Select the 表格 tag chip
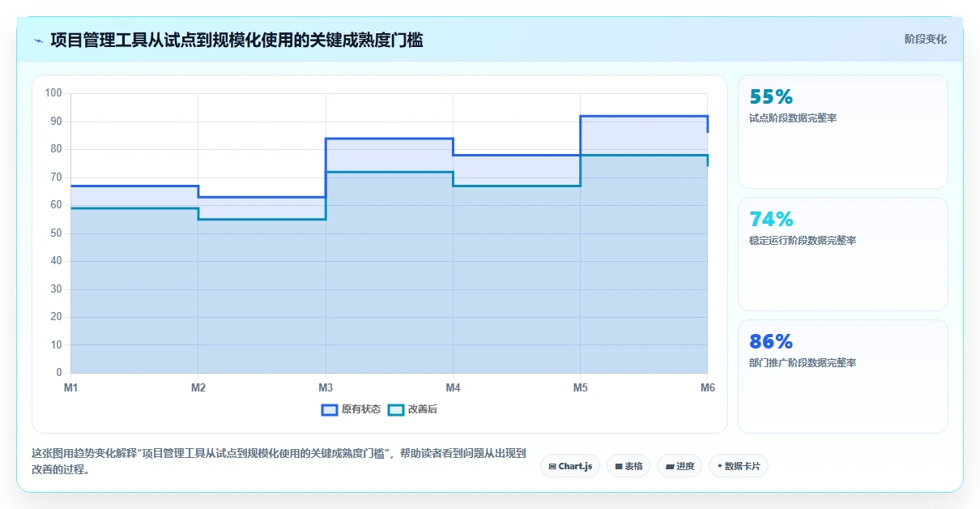The width and height of the screenshot is (980, 509). tap(628, 466)
